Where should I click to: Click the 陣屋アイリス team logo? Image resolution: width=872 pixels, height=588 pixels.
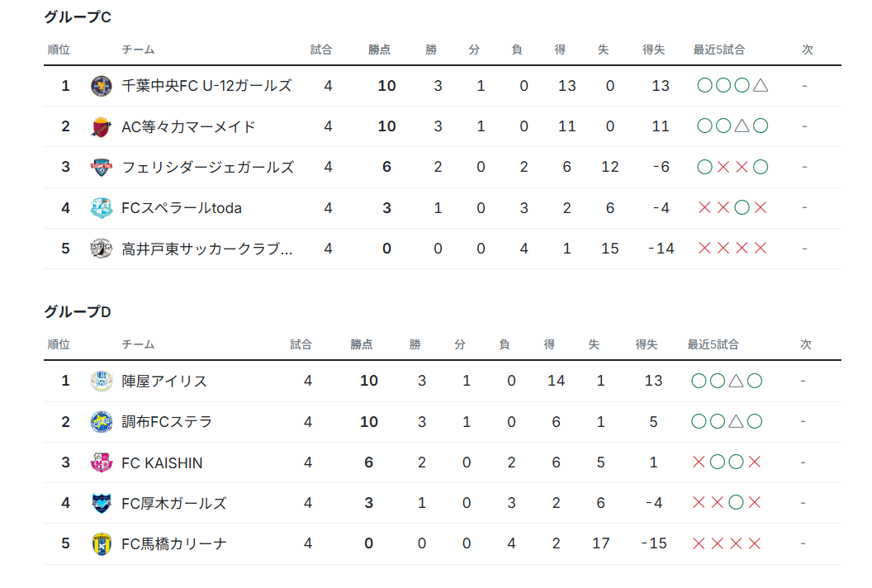click(102, 381)
